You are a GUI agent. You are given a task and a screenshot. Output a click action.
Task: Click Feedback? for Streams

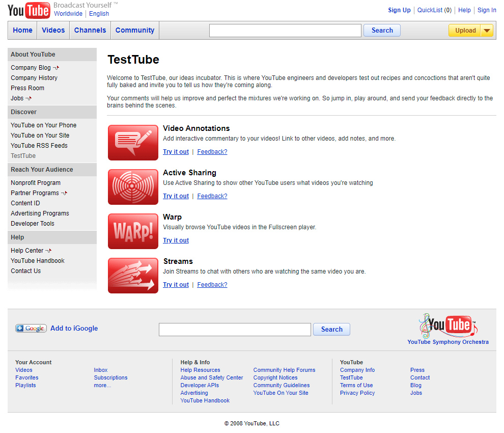212,285
